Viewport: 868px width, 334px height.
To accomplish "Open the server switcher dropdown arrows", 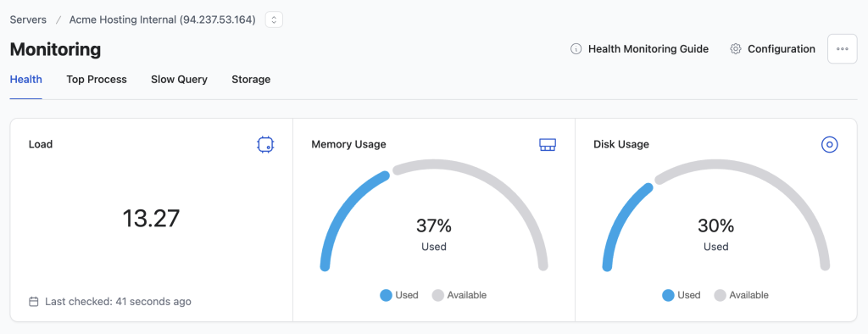I will 274,20.
